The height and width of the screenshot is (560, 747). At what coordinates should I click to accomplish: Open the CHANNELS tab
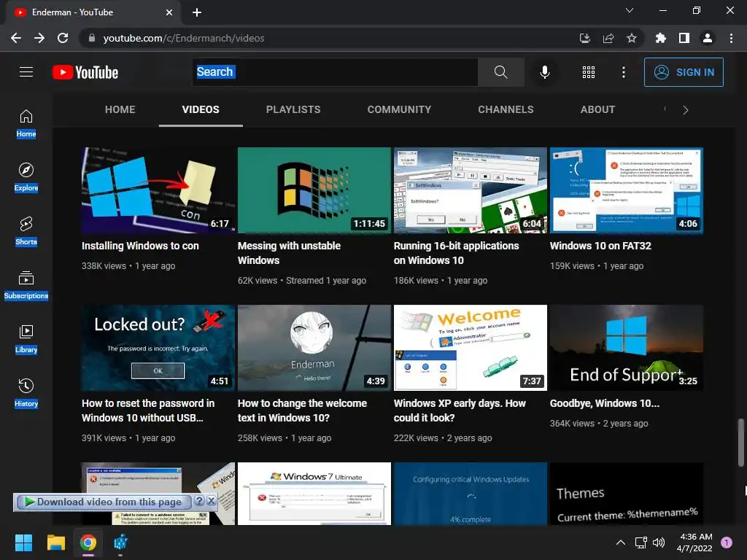pyautogui.click(x=506, y=109)
